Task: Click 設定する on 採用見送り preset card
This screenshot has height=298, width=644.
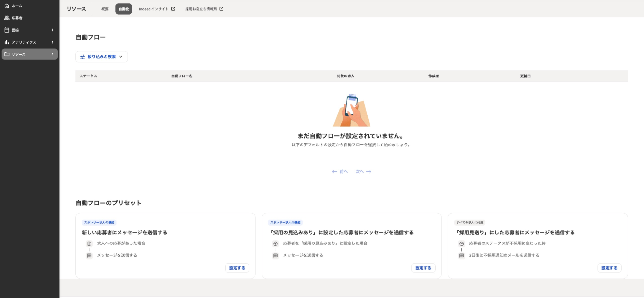Action: click(610, 268)
